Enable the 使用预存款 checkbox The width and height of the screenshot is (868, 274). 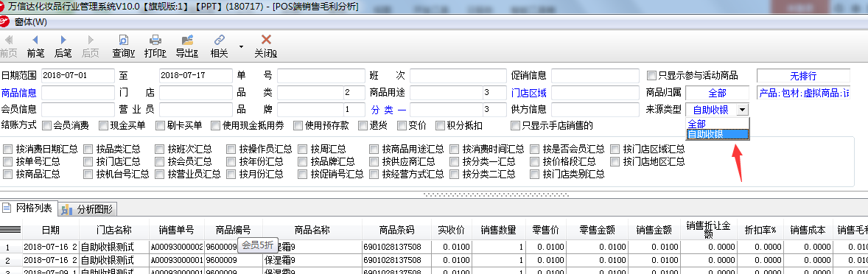click(299, 126)
